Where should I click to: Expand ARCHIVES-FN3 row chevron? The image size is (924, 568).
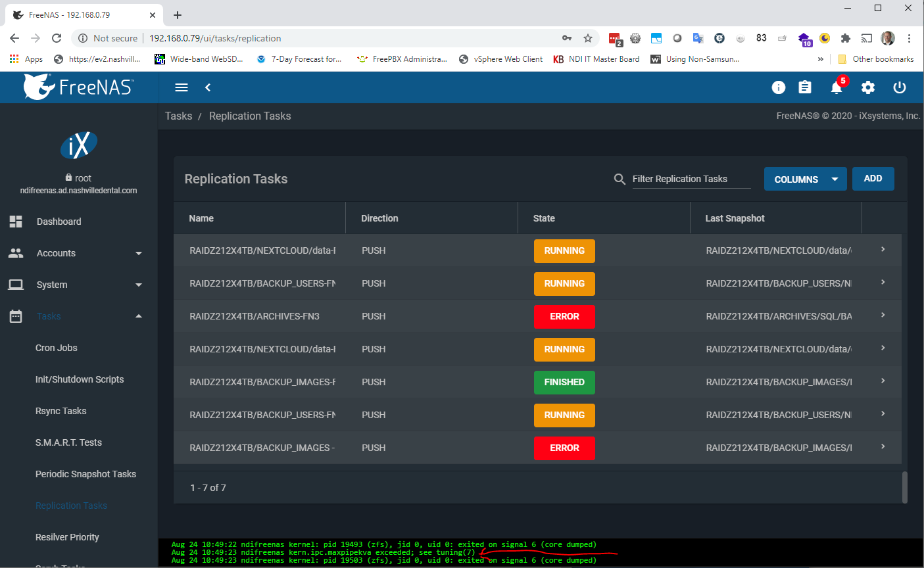883,315
